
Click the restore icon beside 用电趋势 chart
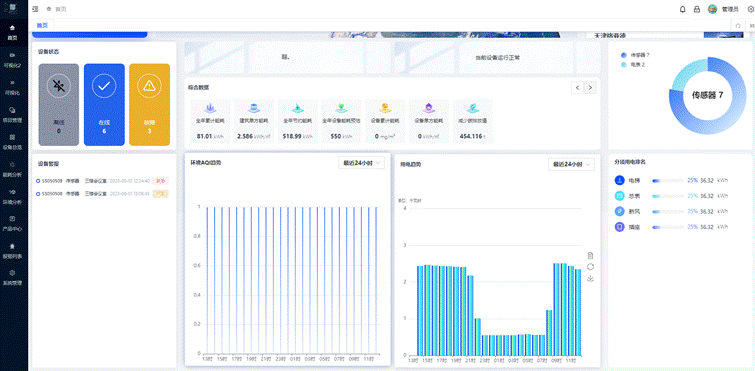pos(590,267)
